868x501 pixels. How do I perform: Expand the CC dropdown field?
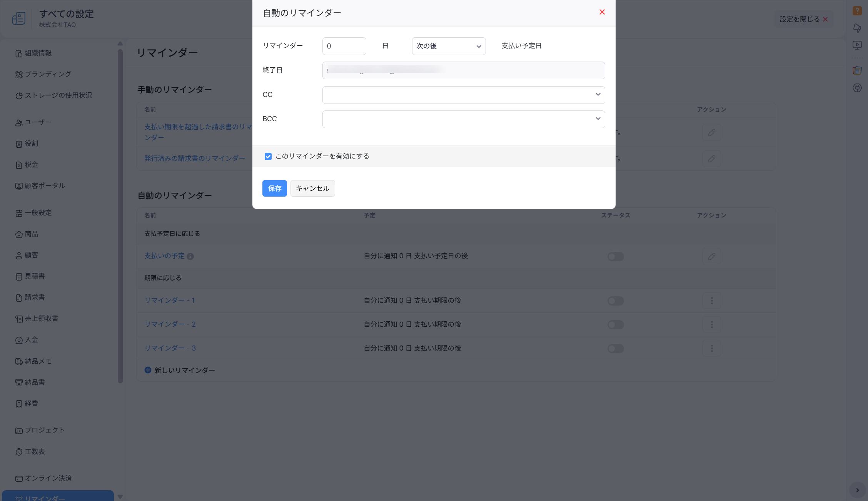click(x=463, y=95)
